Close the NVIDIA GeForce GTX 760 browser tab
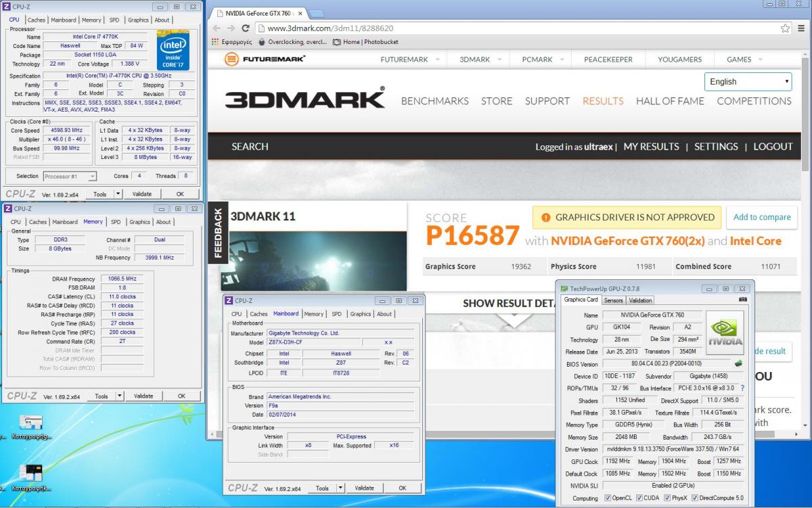This screenshot has height=508, width=812. 300,13
